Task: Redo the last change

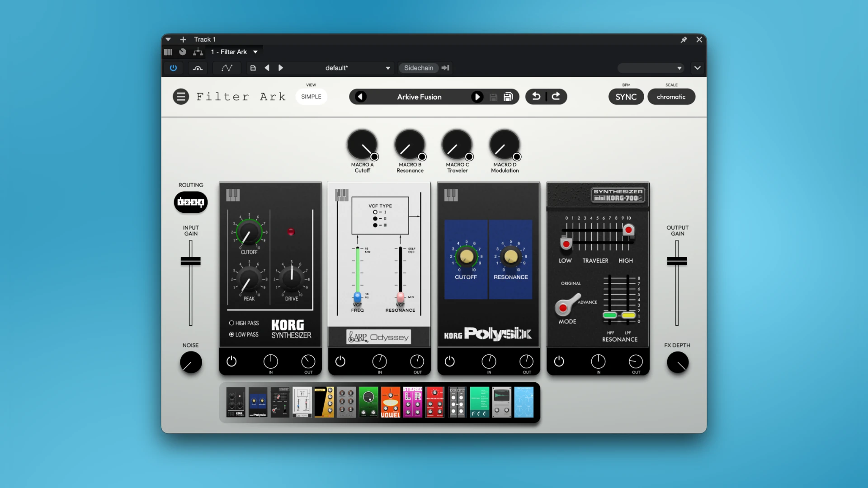Action: [556, 96]
